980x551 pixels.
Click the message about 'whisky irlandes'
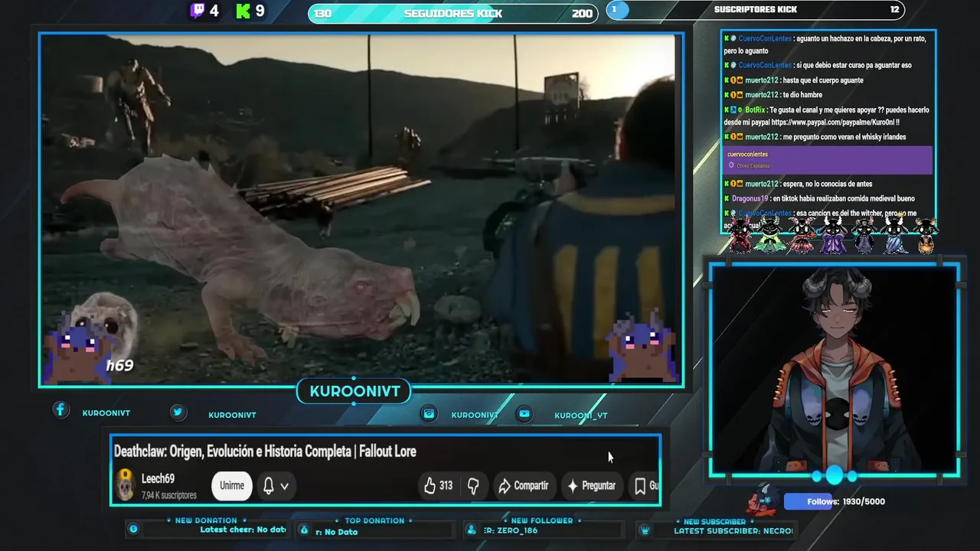pos(815,137)
